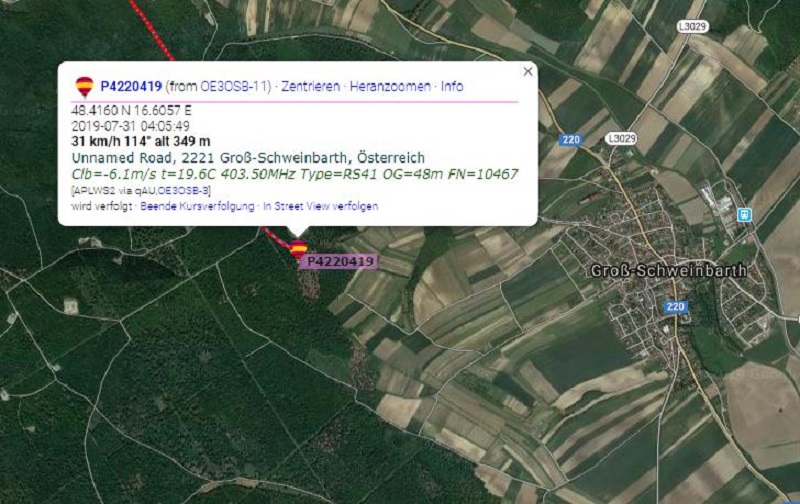
Task: Click In Street View verfolgen
Action: coord(320,206)
